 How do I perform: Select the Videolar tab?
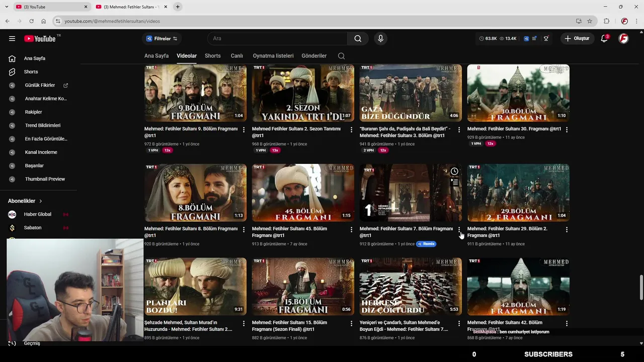pos(187,56)
